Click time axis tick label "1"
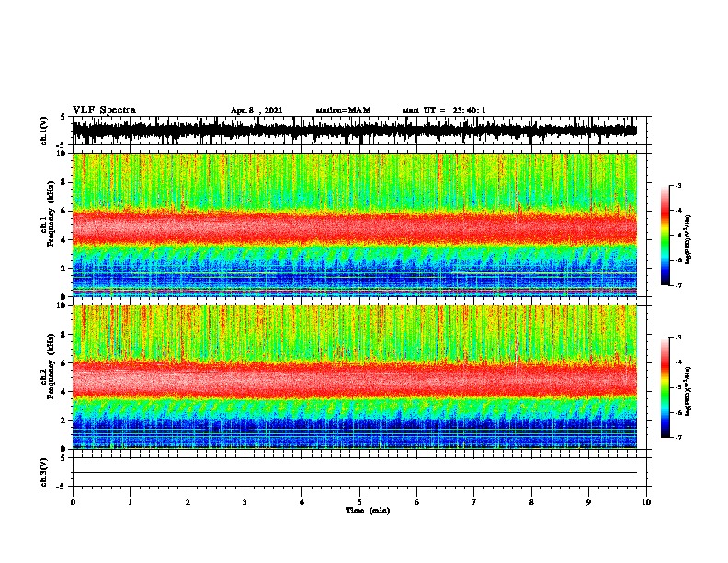Viewport: 728px width, 563px height. [130, 502]
